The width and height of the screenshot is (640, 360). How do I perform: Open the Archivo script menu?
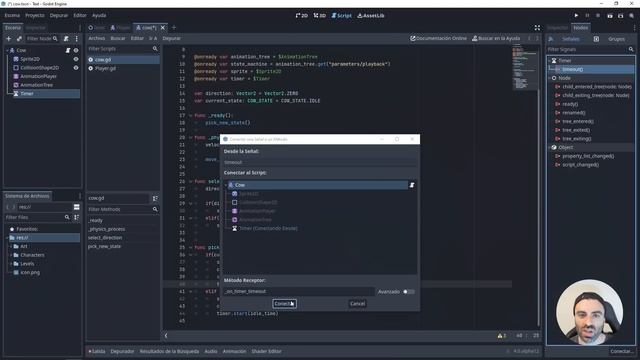(x=97, y=38)
